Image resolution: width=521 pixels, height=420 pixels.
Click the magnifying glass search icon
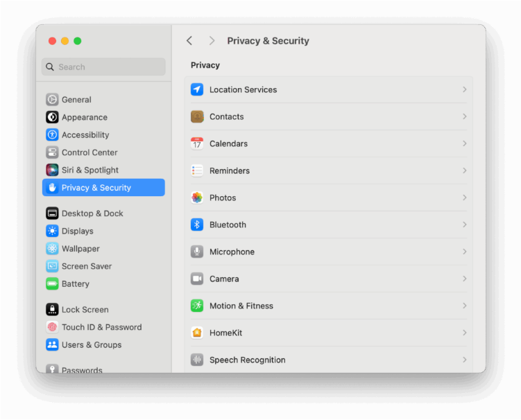tap(50, 67)
